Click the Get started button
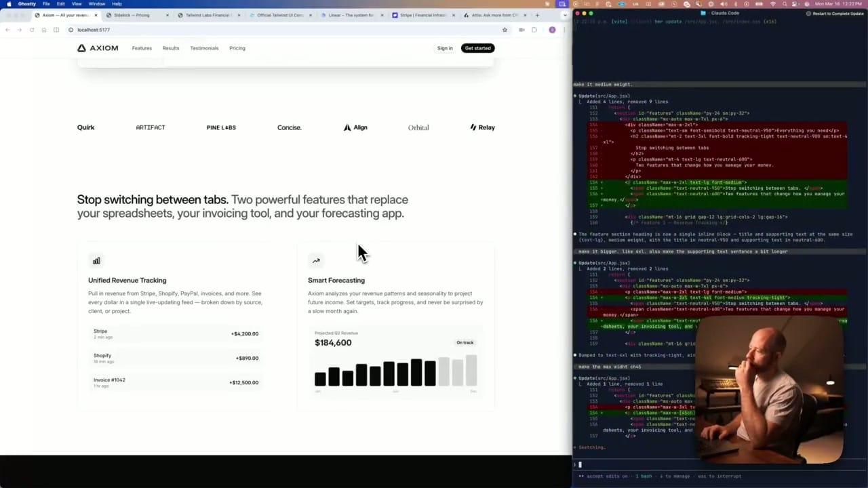868x488 pixels. (x=477, y=47)
